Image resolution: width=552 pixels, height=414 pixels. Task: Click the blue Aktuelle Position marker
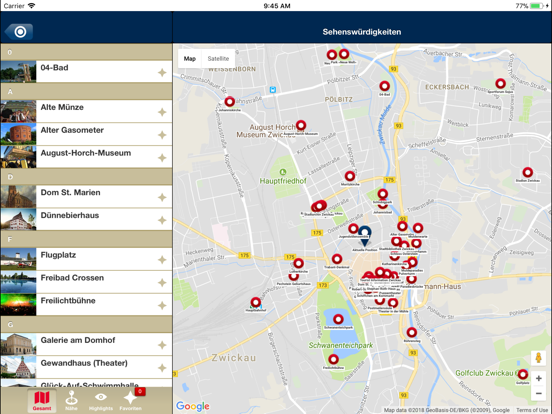point(365,236)
